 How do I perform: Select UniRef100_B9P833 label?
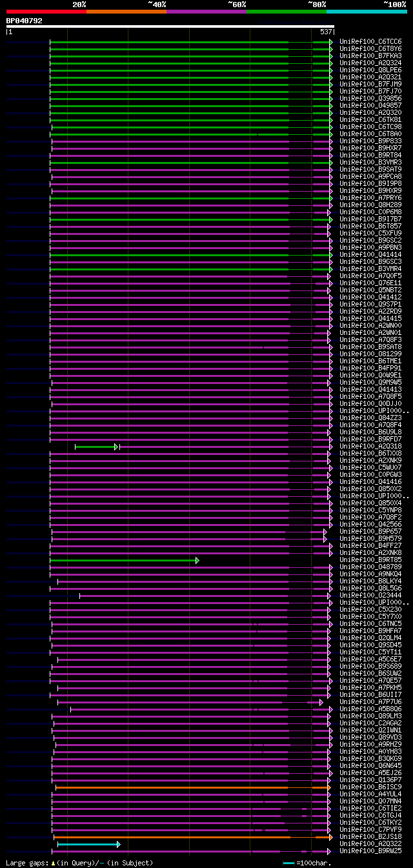pos(370,141)
